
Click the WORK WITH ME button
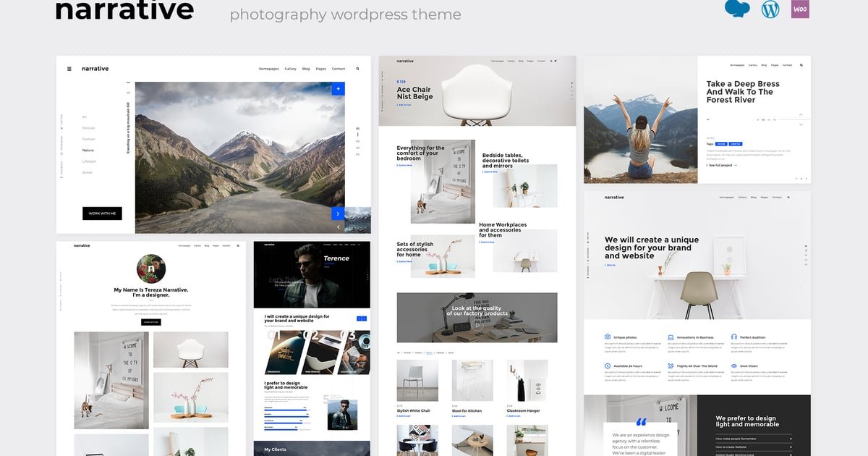[x=102, y=214]
